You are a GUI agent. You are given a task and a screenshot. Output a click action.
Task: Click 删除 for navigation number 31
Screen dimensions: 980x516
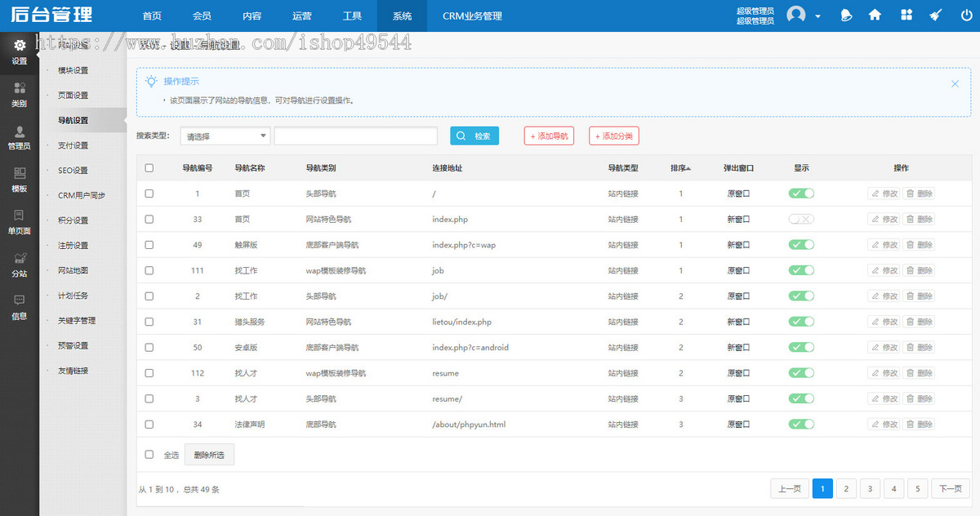point(919,322)
